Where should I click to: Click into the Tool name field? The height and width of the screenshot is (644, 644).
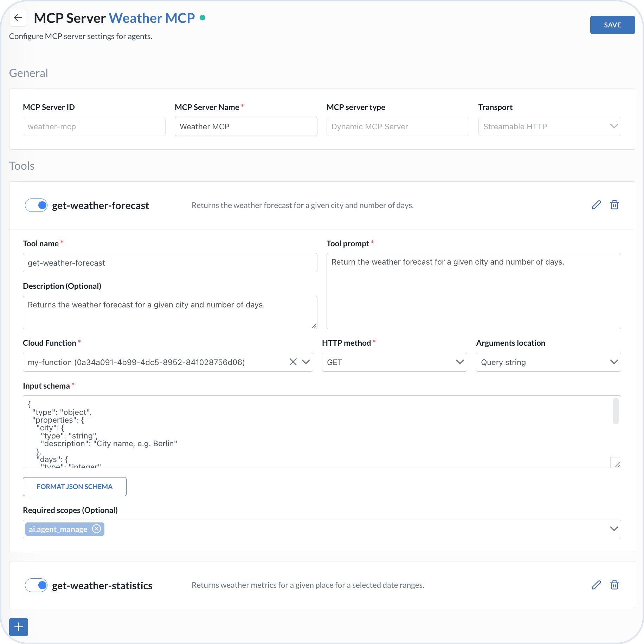click(170, 263)
